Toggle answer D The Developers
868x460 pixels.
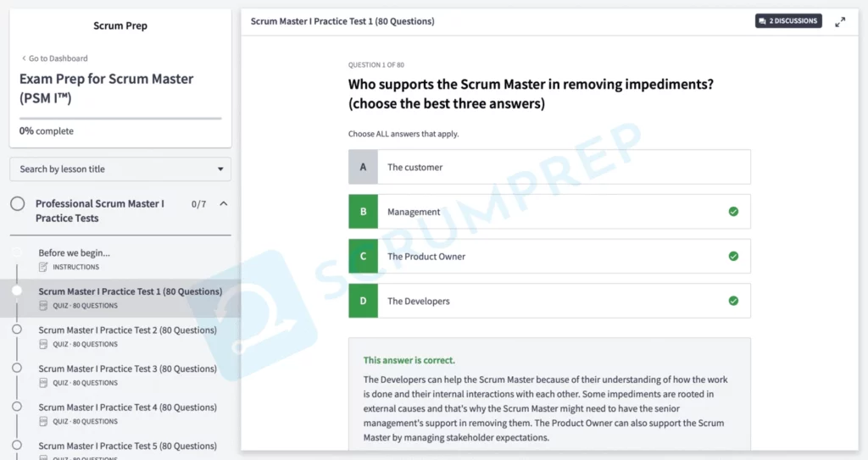click(548, 301)
